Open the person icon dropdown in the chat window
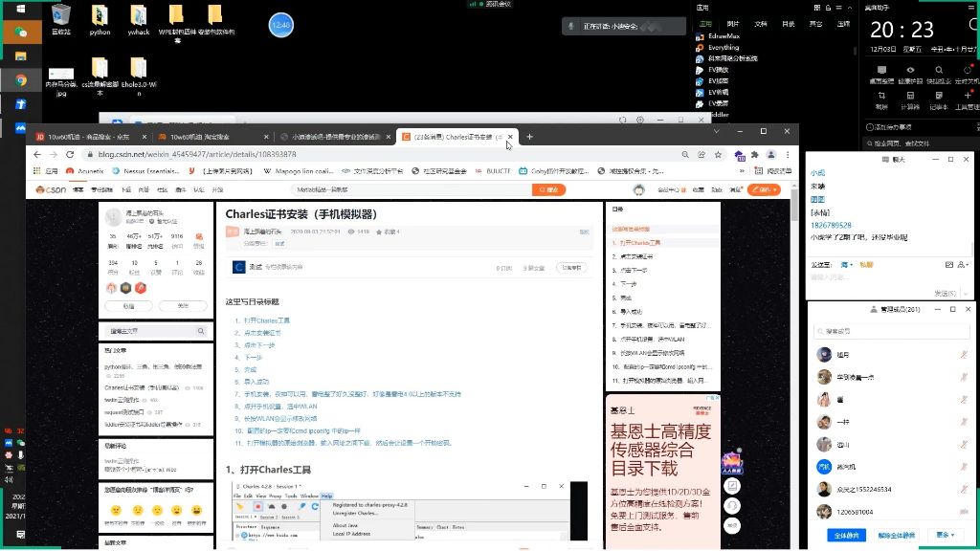 (963, 265)
